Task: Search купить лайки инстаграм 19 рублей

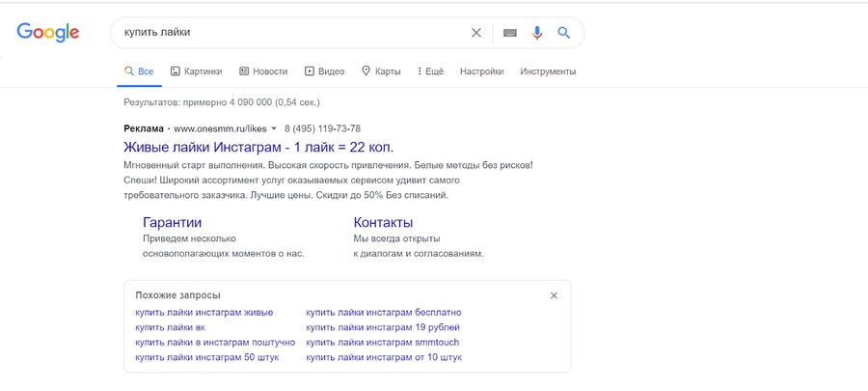Action: tap(383, 327)
